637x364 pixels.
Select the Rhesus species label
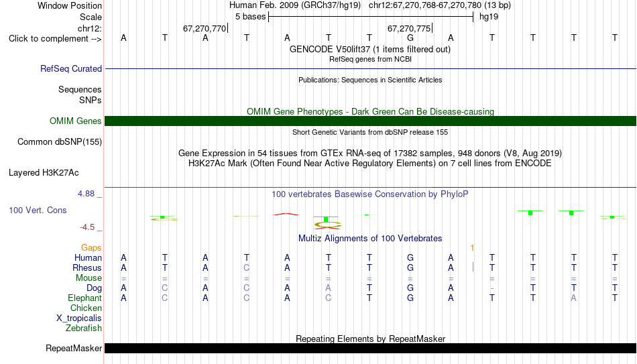coord(87,267)
